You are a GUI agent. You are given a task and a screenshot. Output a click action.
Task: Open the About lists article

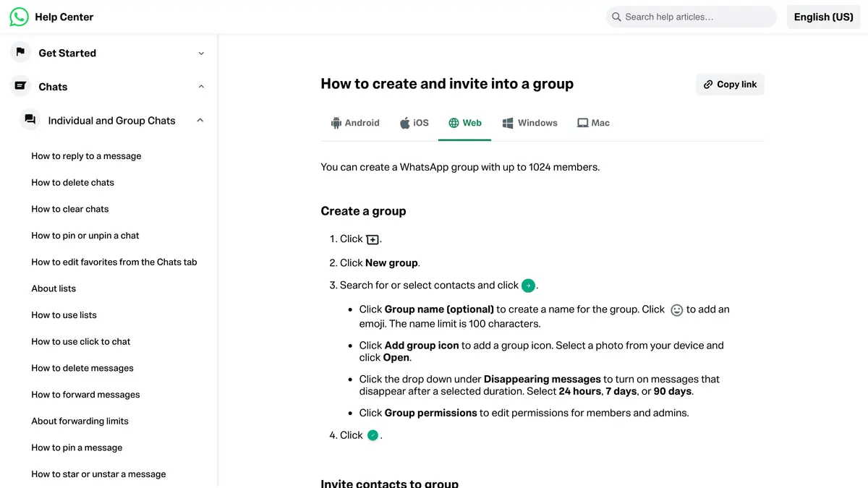[x=54, y=288]
